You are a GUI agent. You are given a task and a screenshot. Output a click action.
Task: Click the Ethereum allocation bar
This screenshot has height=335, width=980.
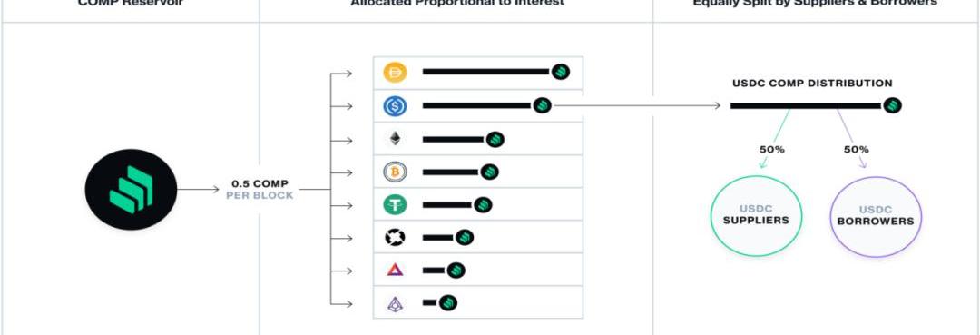(x=454, y=140)
